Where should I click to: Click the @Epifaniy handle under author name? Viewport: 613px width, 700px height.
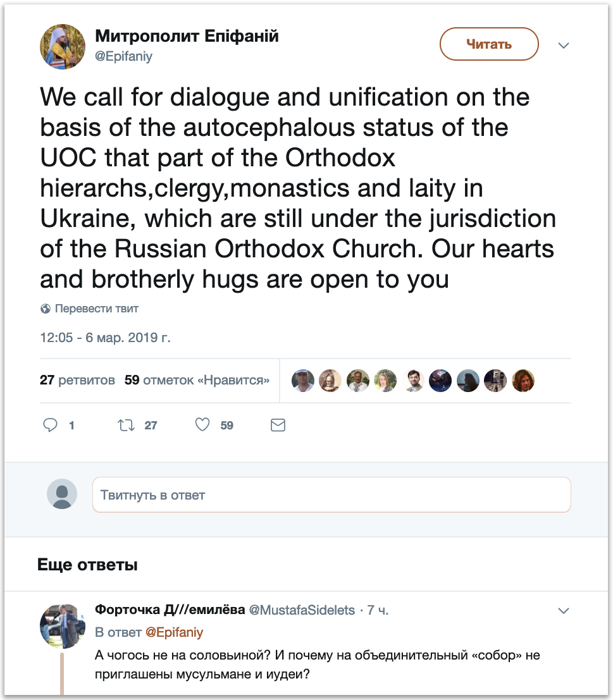[x=123, y=57]
